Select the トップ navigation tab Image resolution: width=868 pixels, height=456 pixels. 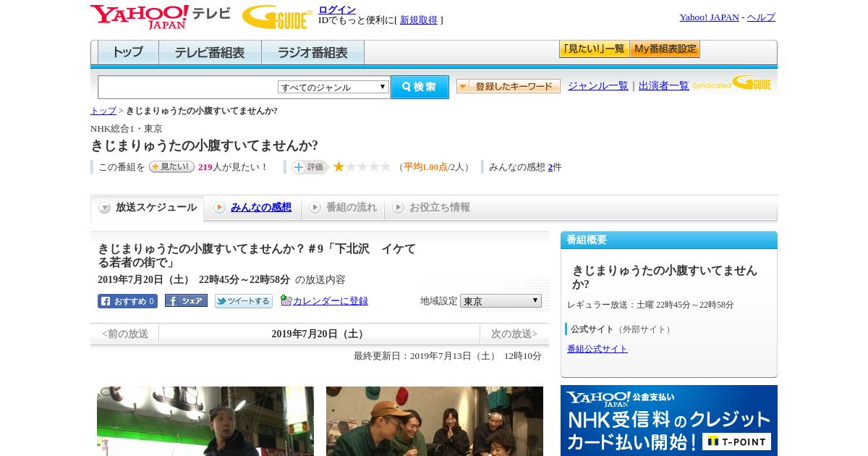coord(128,53)
